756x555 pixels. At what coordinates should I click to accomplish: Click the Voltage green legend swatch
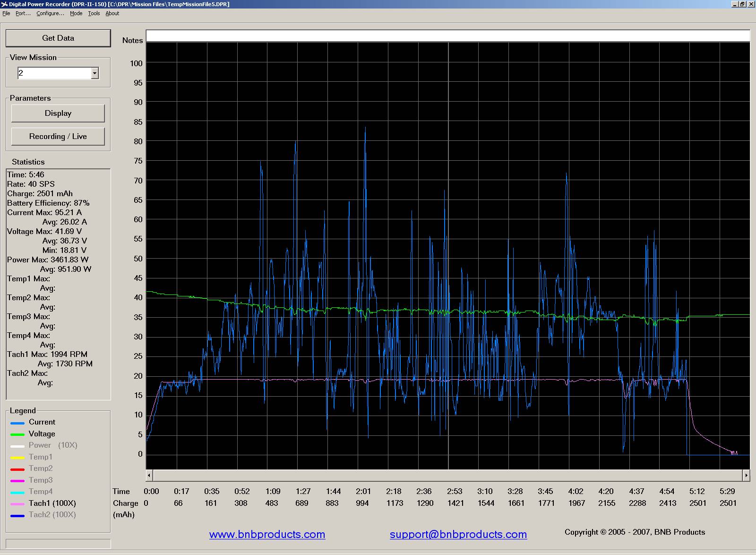[x=17, y=434]
